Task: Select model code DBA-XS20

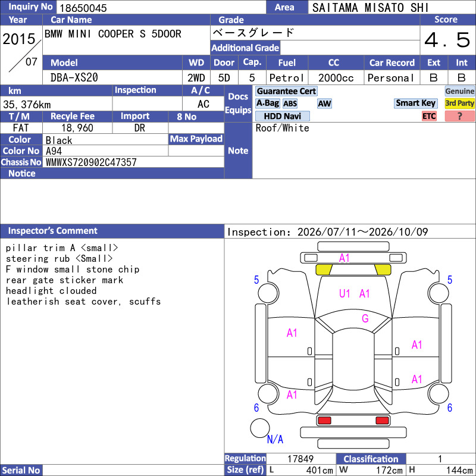Action: click(74, 78)
